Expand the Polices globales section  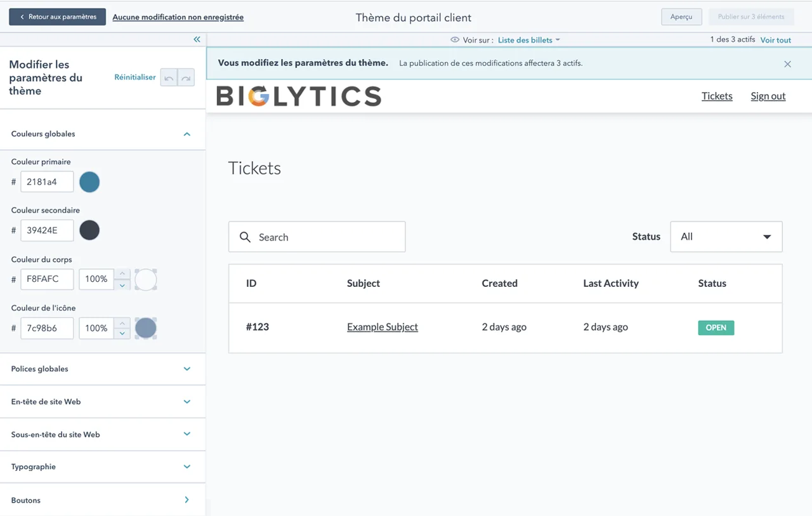tap(187, 369)
